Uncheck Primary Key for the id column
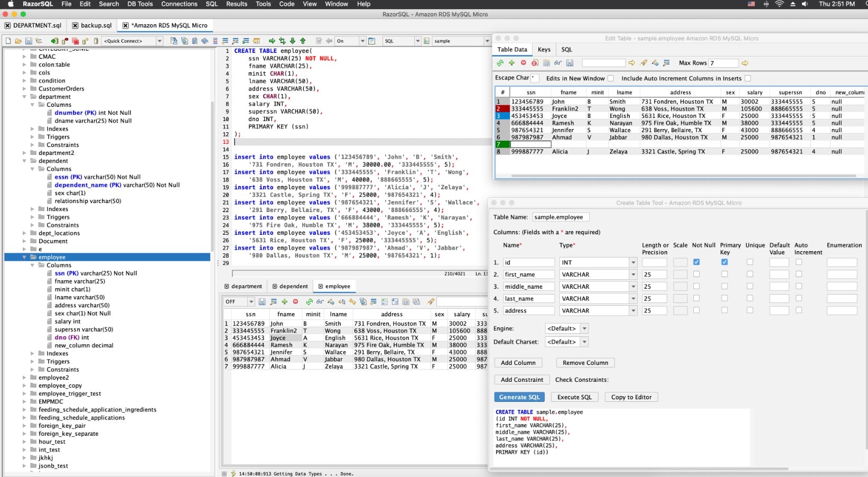The image size is (868, 477). click(x=724, y=262)
